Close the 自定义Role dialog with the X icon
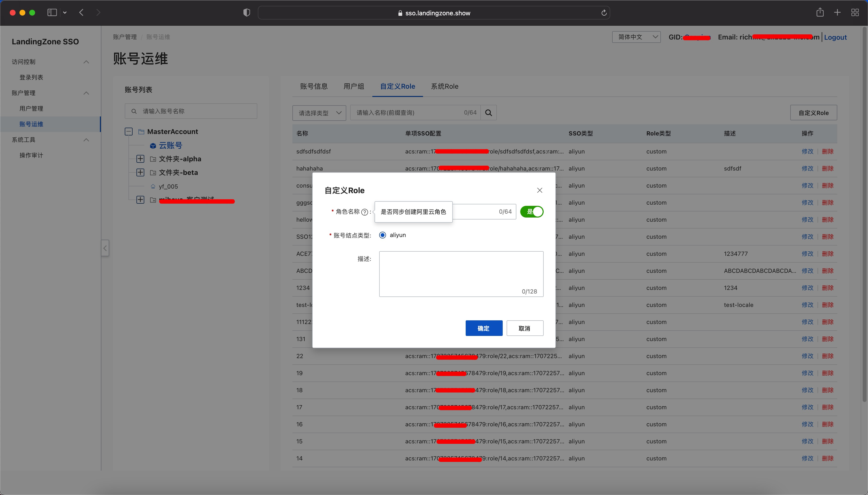 pyautogui.click(x=539, y=190)
